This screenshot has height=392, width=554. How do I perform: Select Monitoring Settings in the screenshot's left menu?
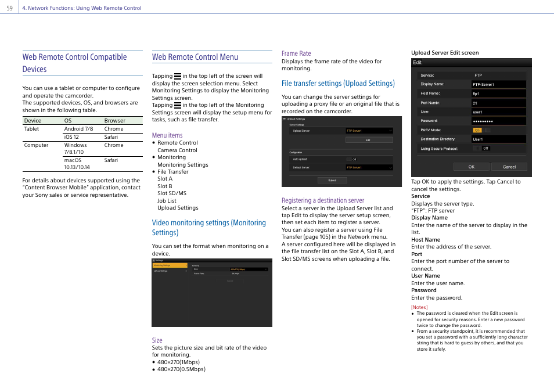point(170,265)
